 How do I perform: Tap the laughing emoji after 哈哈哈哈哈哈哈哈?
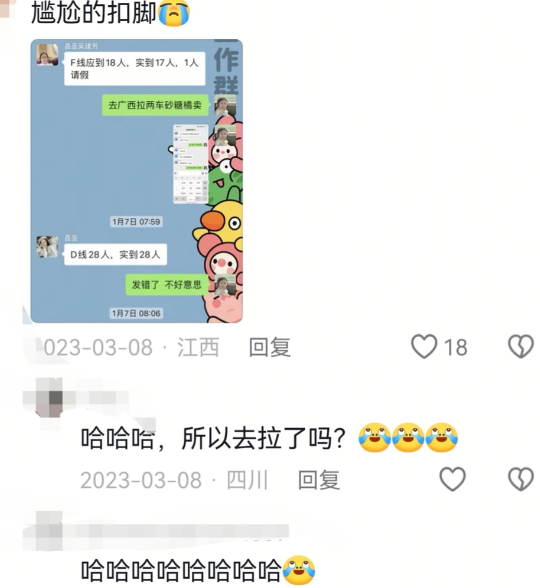coord(299,570)
